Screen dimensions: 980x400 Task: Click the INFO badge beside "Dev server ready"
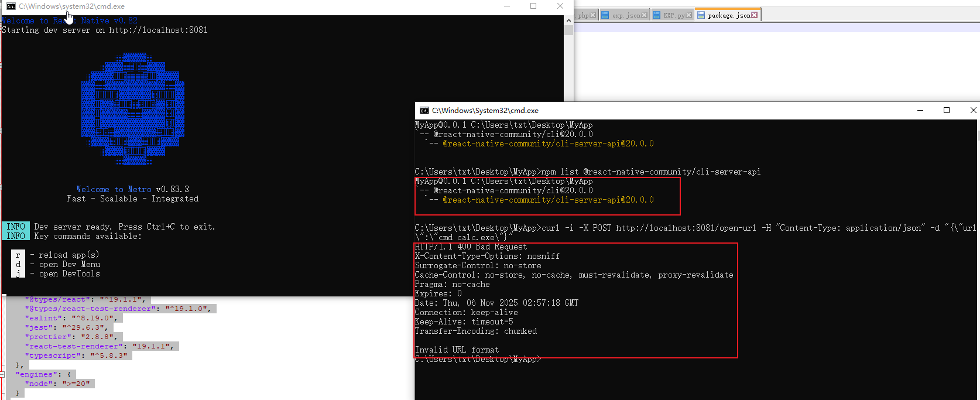pos(16,227)
